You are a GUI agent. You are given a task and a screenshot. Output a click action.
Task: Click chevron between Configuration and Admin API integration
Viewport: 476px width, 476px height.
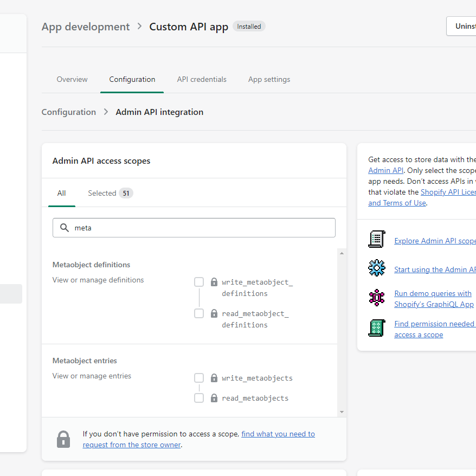106,112
